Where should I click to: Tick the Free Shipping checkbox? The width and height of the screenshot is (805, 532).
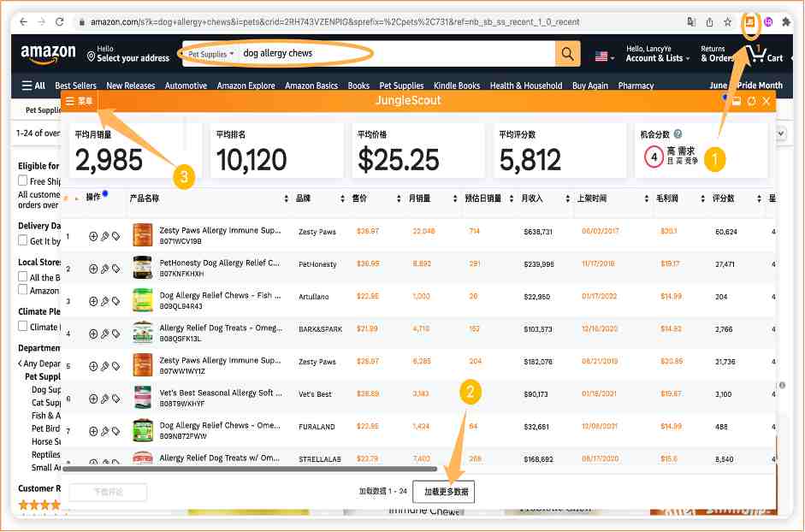22,180
